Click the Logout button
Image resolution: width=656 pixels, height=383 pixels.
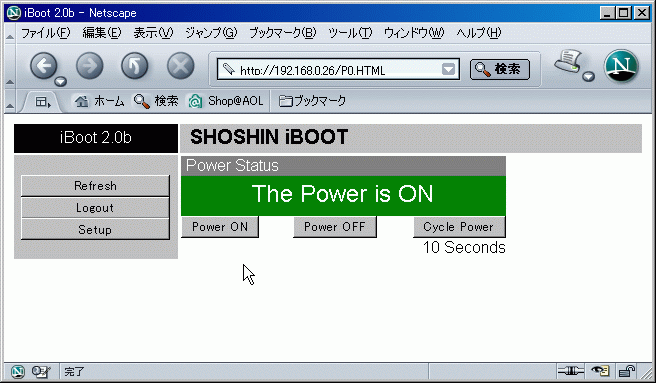pyautogui.click(x=95, y=208)
